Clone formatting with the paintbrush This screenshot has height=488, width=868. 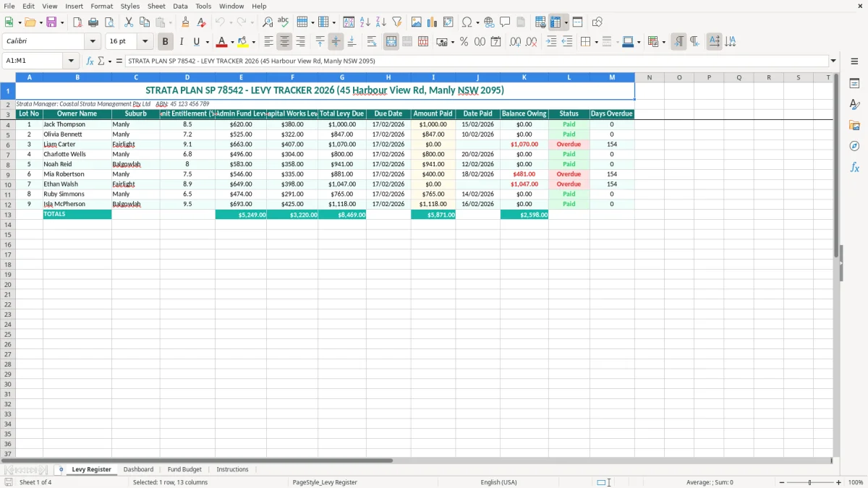[186, 22]
